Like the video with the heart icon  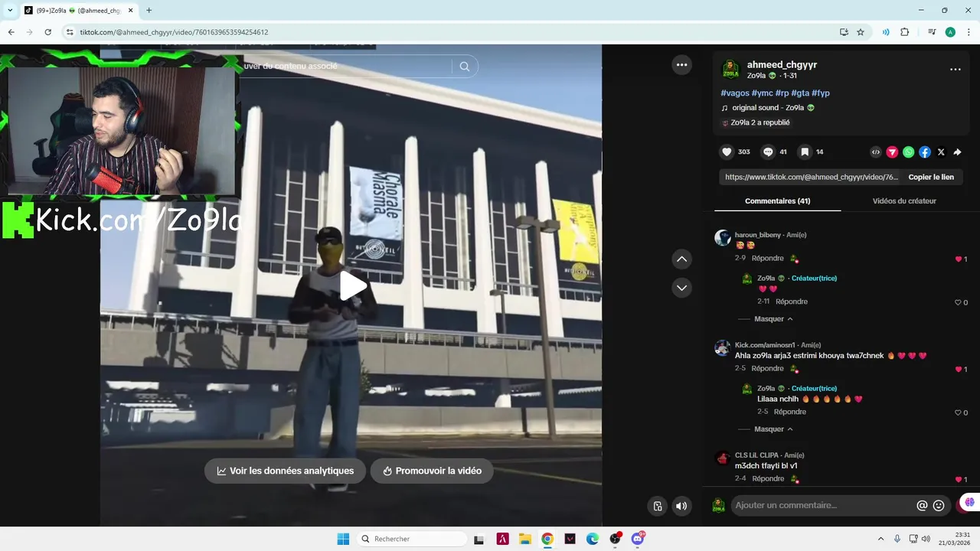727,152
